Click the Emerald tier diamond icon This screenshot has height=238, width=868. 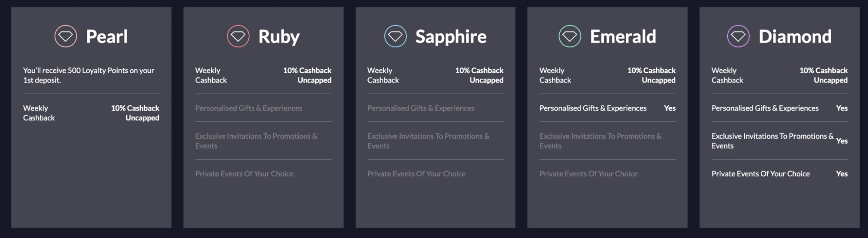pos(570,36)
